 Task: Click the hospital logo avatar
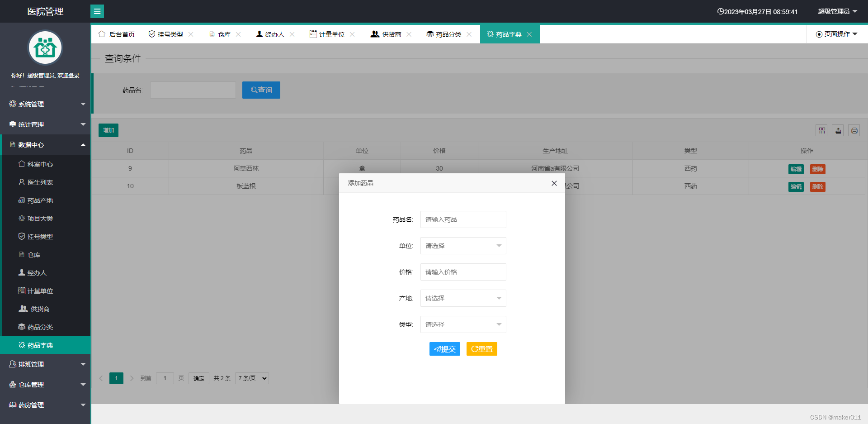[x=45, y=48]
